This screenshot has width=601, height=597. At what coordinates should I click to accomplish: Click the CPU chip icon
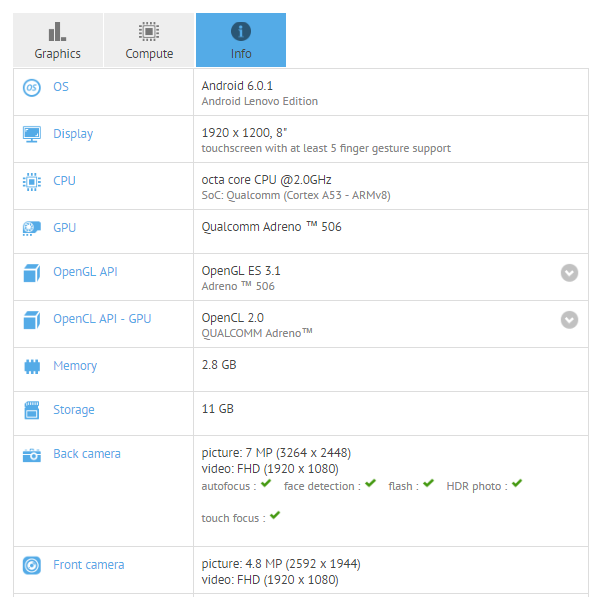coord(32,181)
